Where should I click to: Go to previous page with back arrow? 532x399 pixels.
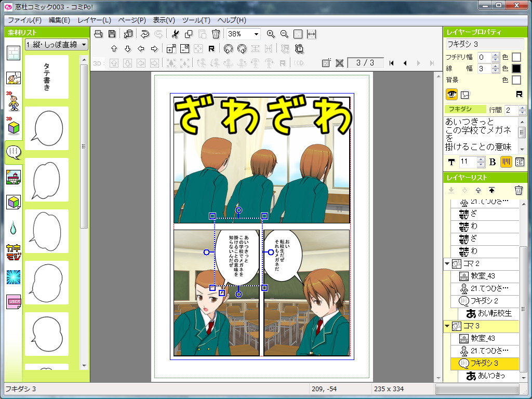pos(404,63)
